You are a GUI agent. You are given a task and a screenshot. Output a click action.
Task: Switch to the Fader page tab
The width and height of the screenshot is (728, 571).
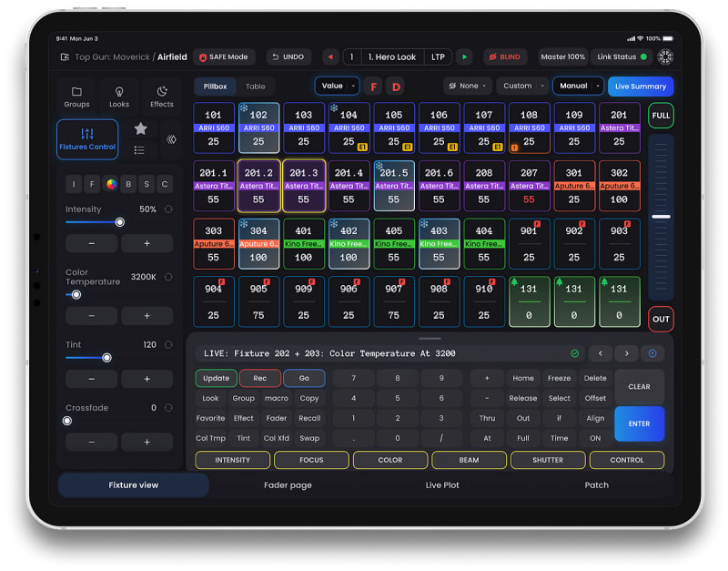point(288,485)
